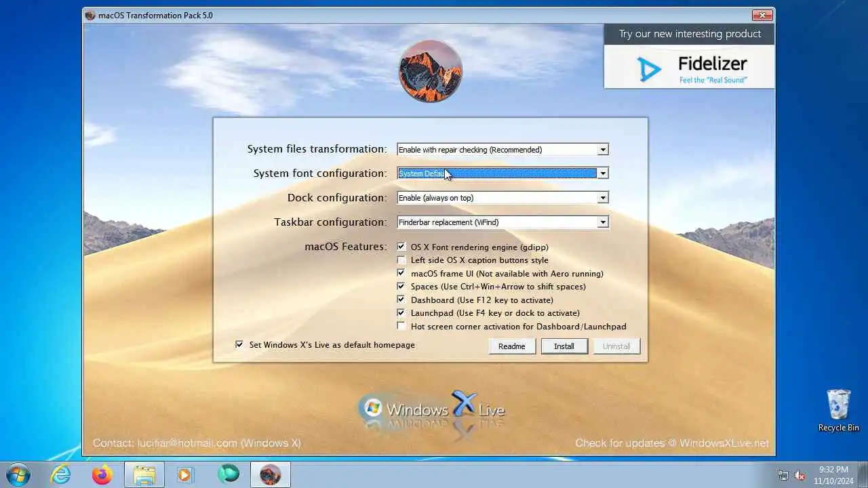Image resolution: width=868 pixels, height=488 pixels.
Task: Open the Windows Start menu orb
Action: pyautogui.click(x=18, y=474)
